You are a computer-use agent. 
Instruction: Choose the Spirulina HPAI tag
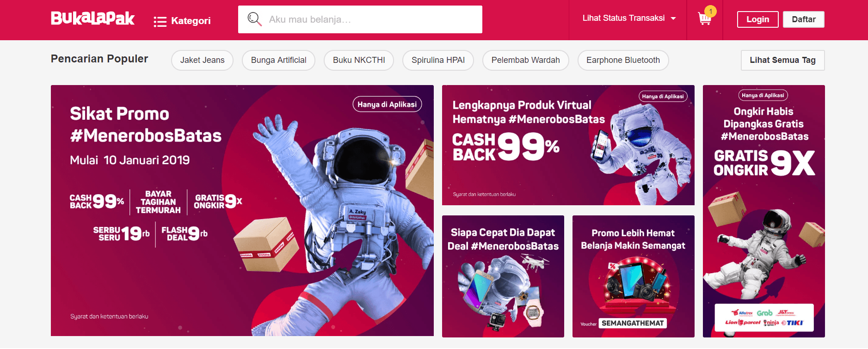438,60
